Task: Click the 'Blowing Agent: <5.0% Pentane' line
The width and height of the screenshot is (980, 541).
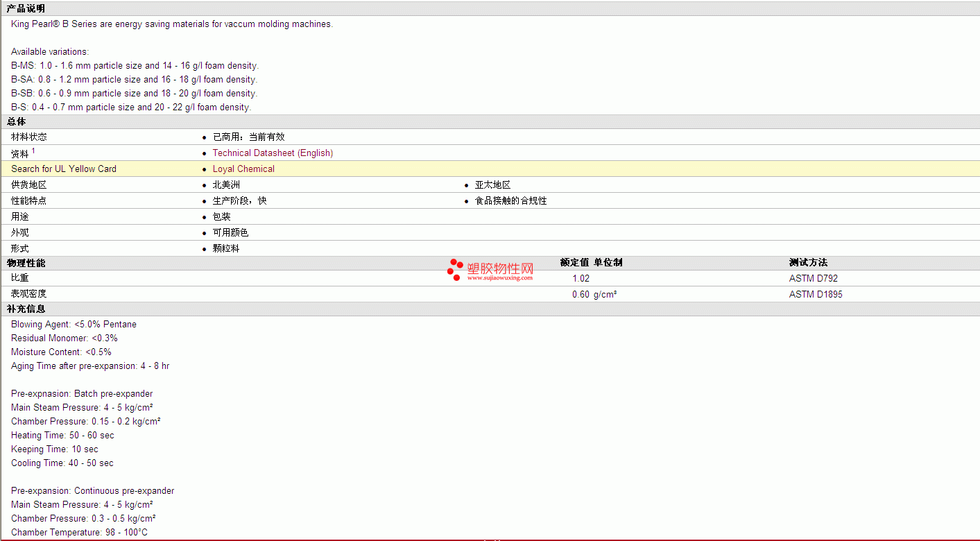Action: (x=74, y=324)
